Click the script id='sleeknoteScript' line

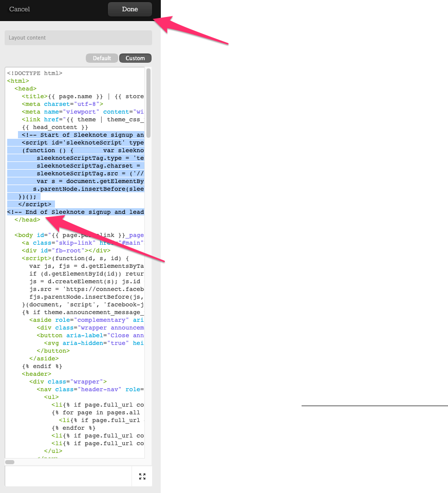tap(83, 142)
